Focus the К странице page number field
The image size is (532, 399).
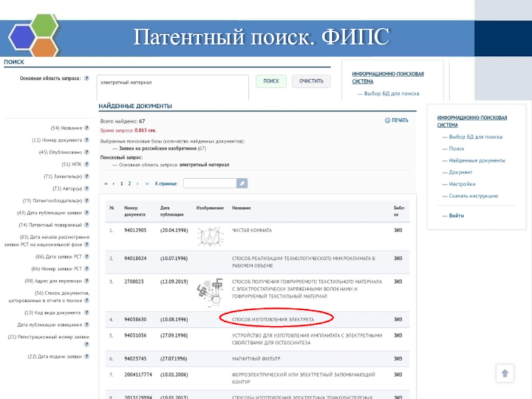[x=209, y=183]
